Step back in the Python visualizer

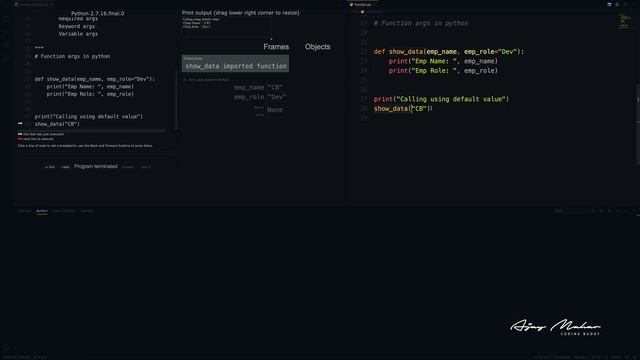pos(65,167)
